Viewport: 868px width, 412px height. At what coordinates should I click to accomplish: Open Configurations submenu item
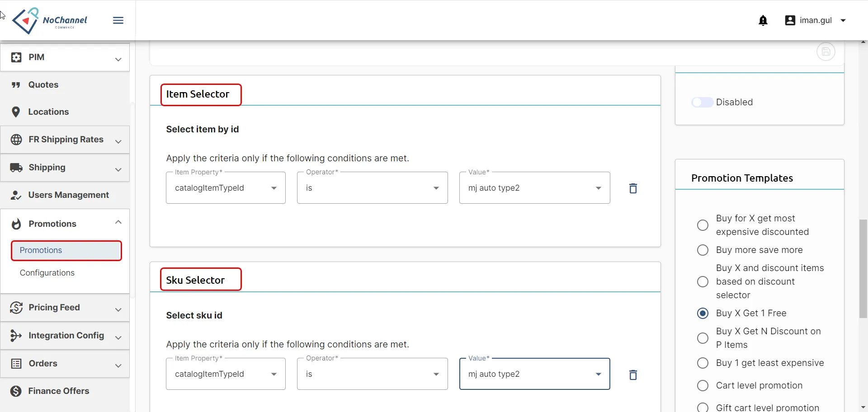tap(47, 273)
